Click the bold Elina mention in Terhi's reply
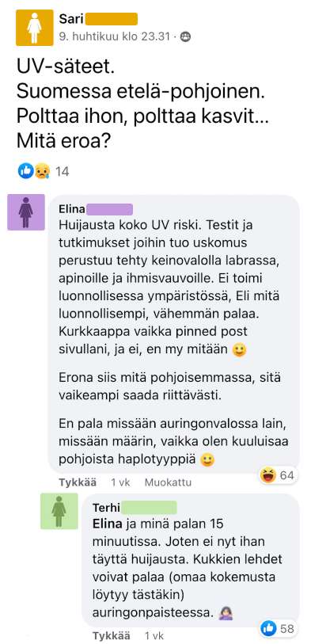The width and height of the screenshot is (330, 644). [x=107, y=524]
